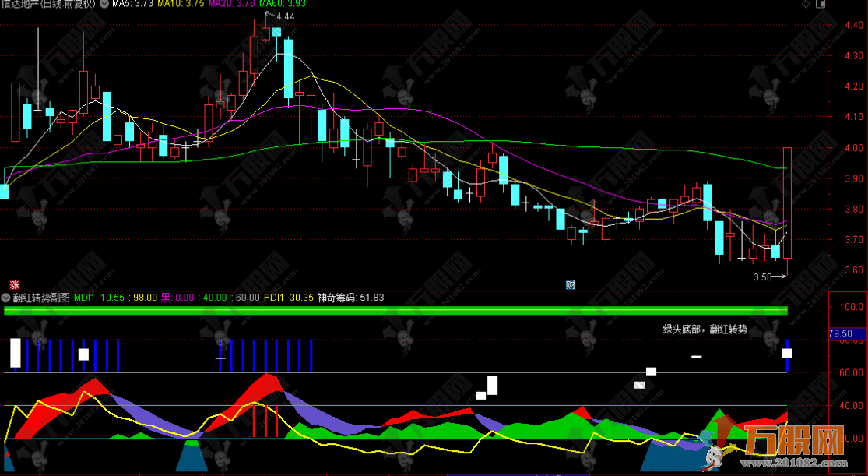Click the stock title 信达地产 label
Viewport: 868px width, 476px height.
click(x=48, y=4)
